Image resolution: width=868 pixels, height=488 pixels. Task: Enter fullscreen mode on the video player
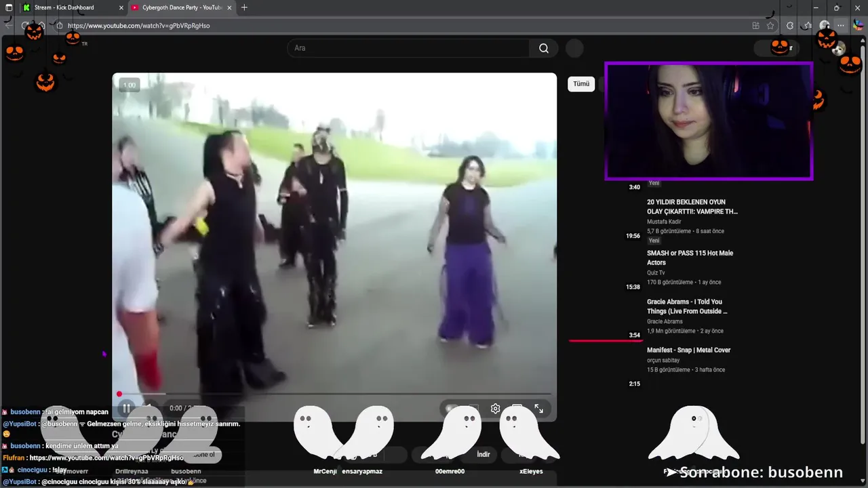[539, 409]
